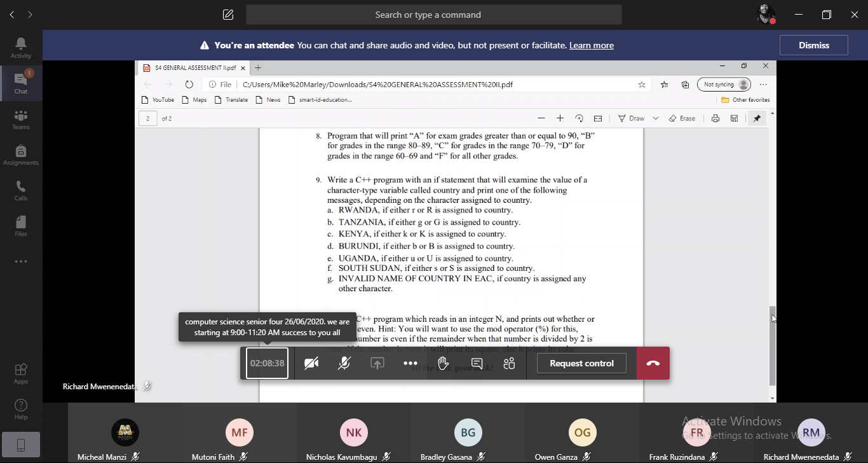Open Help in the Teams sidebar
Screen dimensions: 868x463
click(x=21, y=409)
